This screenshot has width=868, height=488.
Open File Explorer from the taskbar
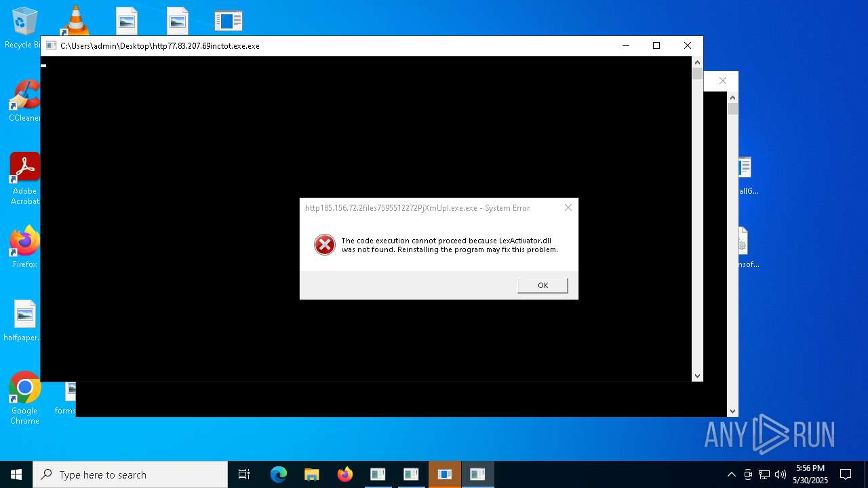311,474
